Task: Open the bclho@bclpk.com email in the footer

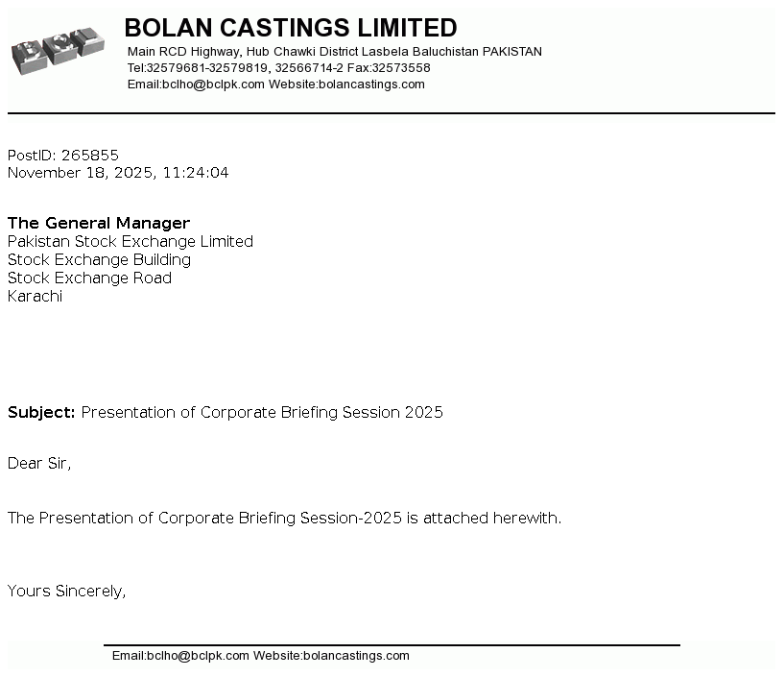Action: [180, 656]
